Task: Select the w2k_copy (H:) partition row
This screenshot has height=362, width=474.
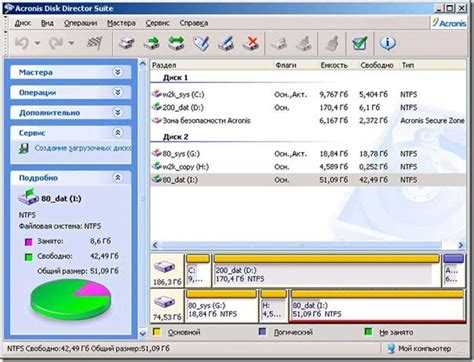Action: pos(308,167)
